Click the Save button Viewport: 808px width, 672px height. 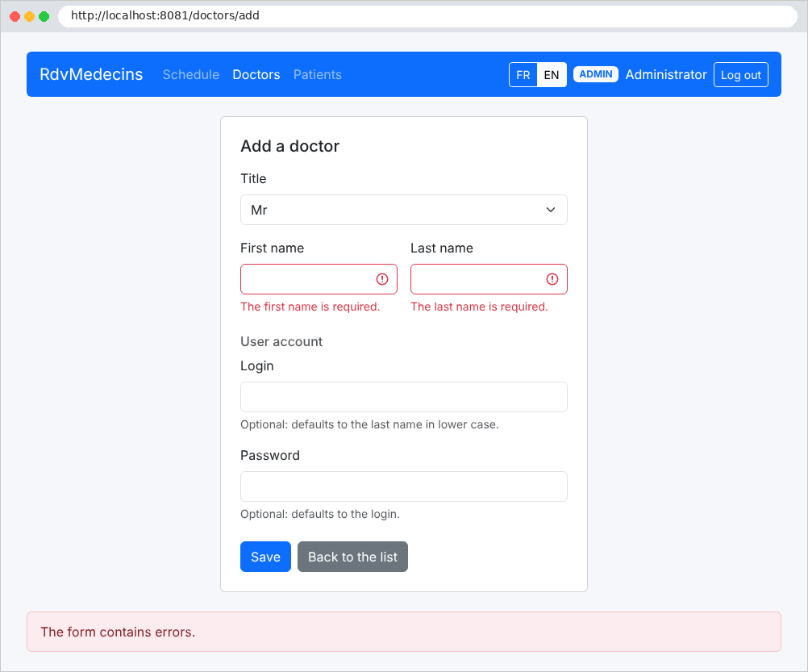click(265, 557)
